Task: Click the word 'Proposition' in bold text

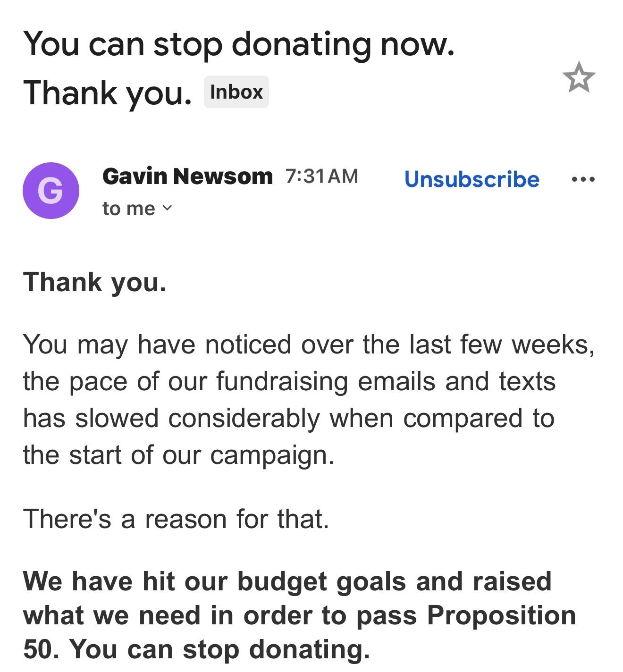Action: point(502,615)
